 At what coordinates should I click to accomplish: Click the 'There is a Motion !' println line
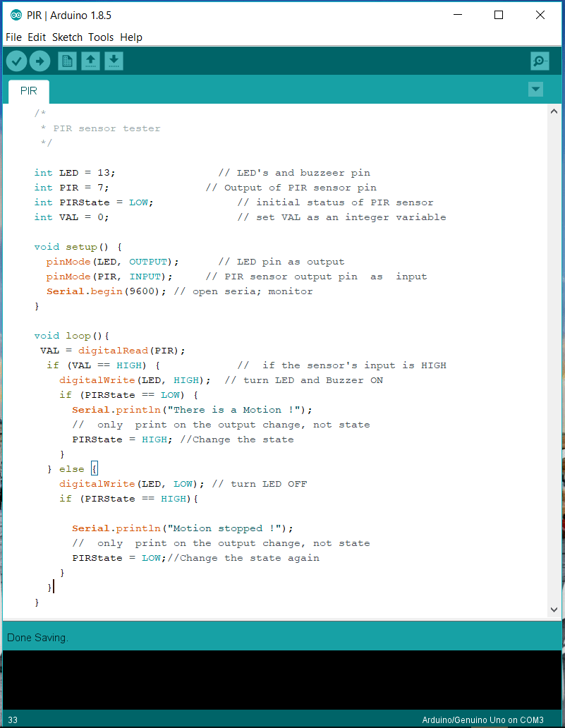click(x=192, y=410)
